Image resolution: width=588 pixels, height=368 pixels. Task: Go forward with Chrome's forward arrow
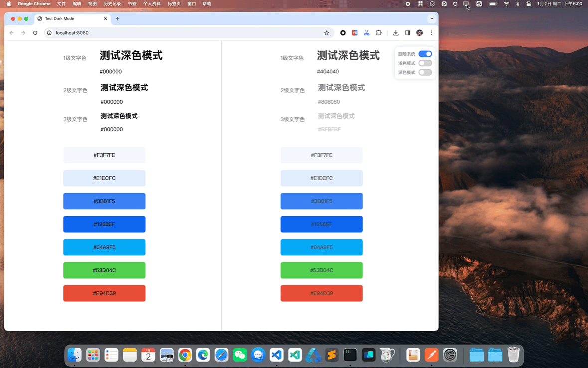23,33
